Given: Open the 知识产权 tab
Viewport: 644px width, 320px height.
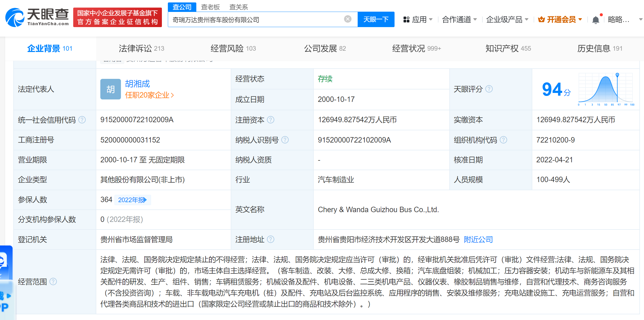Looking at the screenshot, I should coord(508,49).
